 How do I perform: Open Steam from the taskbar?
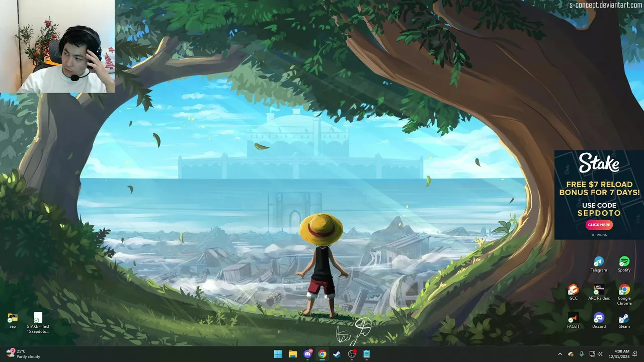pos(337,354)
